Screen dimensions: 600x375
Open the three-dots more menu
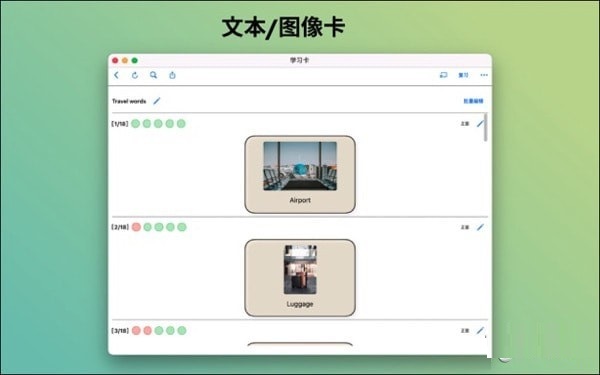coord(484,75)
